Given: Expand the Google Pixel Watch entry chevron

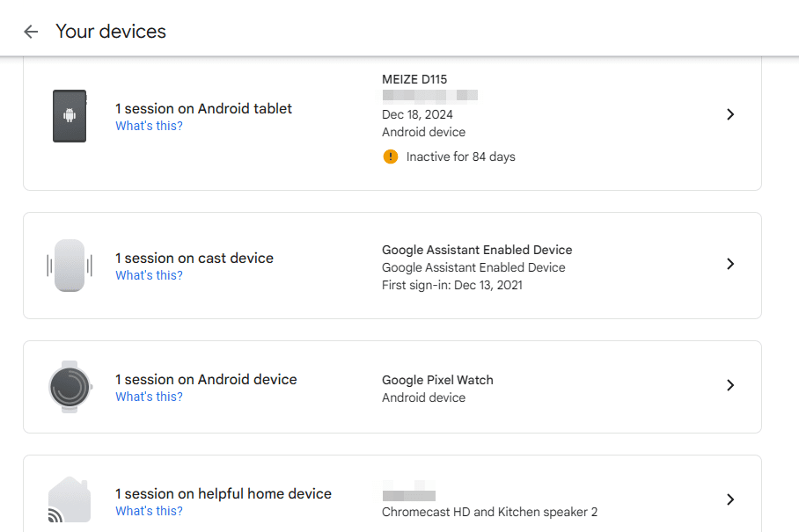Looking at the screenshot, I should point(729,385).
